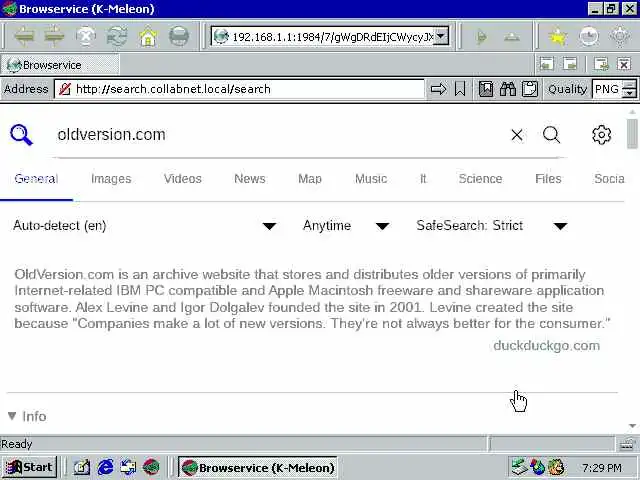Switch to the Images tab
The height and width of the screenshot is (480, 640).
tap(111, 179)
